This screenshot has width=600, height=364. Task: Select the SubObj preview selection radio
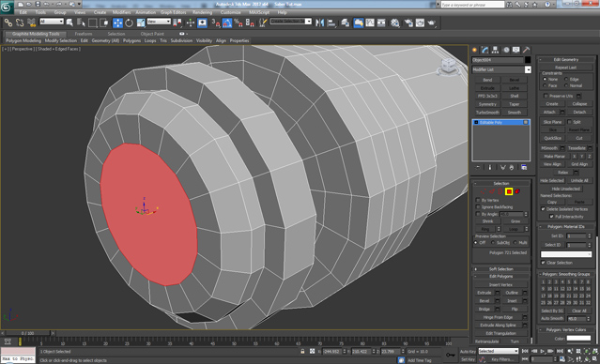click(493, 242)
